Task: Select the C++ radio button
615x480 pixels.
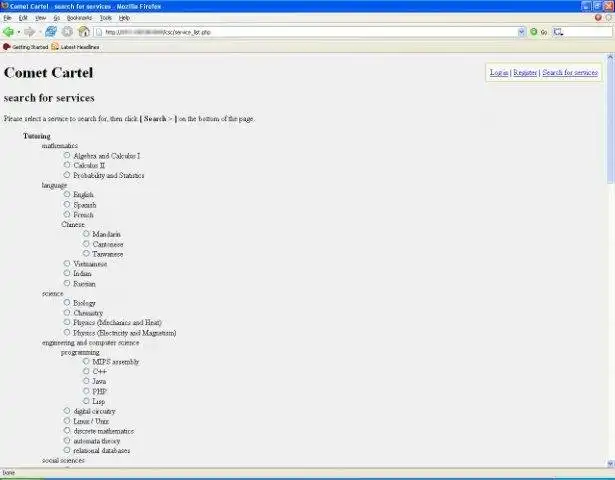Action: click(x=86, y=371)
